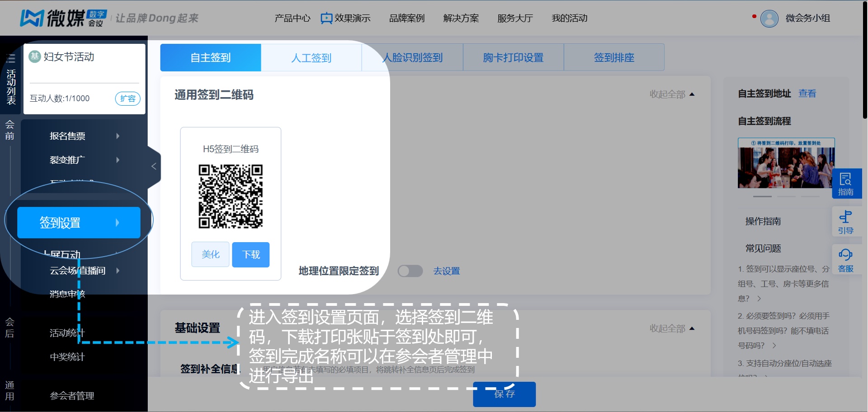Image resolution: width=868 pixels, height=412 pixels.
Task: Collapse 基础设置 section with 收起全部
Action: point(672,328)
